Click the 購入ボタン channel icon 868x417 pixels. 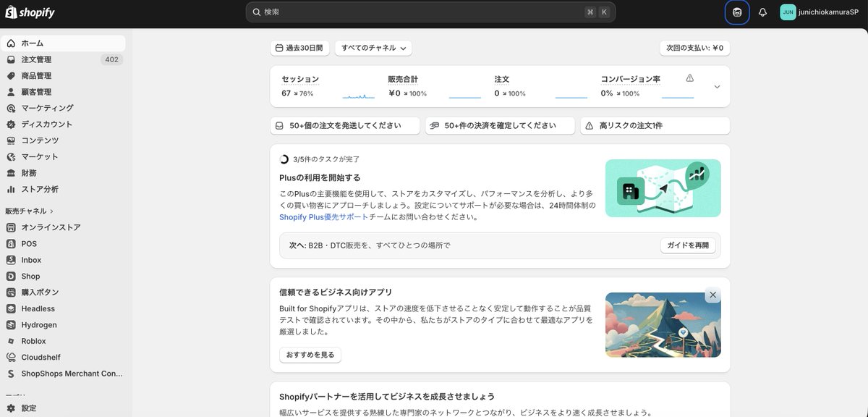[11, 292]
